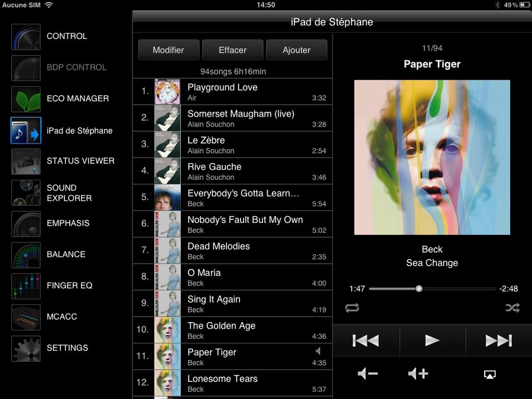The height and width of the screenshot is (399, 532).
Task: Start playback with Play button
Action: point(433,340)
